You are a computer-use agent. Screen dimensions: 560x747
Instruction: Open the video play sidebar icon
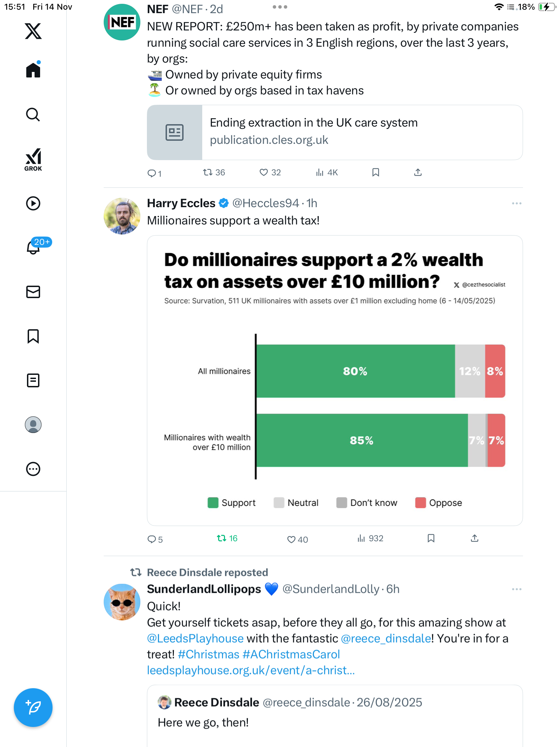coord(33,203)
